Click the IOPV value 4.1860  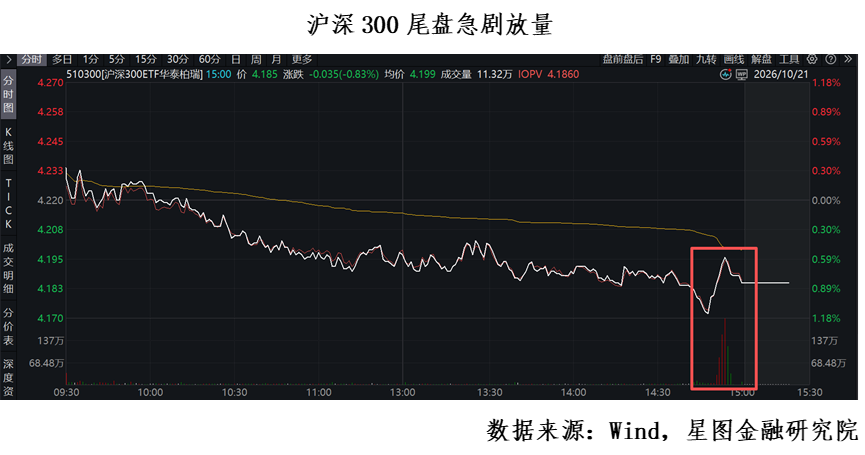563,74
